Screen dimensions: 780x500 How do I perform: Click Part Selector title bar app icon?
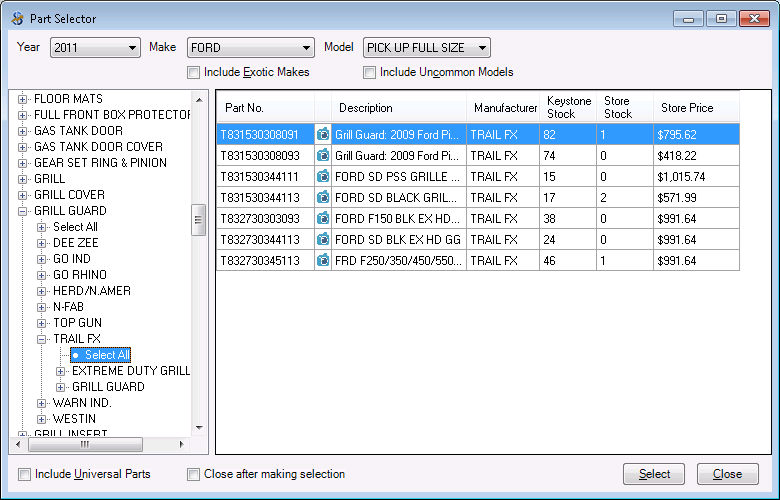(x=16, y=17)
